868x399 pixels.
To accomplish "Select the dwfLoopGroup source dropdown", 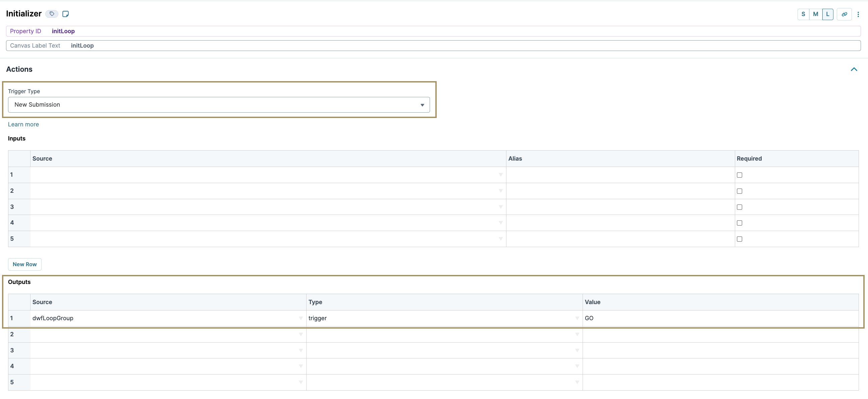I will click(x=300, y=318).
